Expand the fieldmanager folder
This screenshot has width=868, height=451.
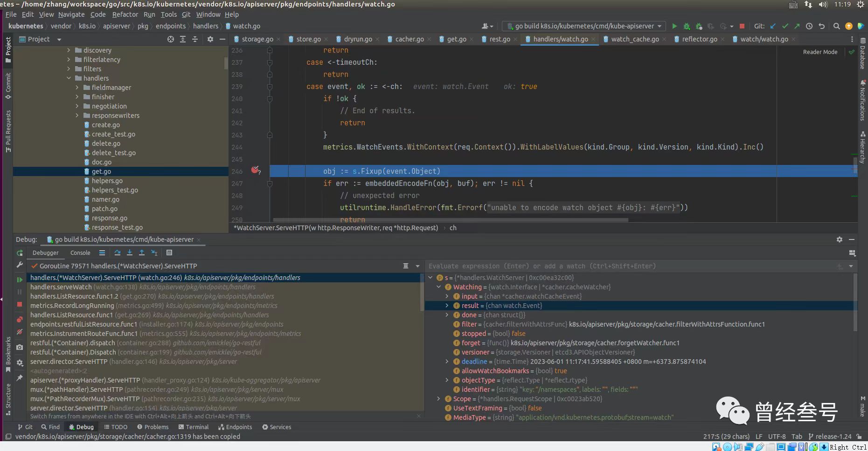(77, 88)
